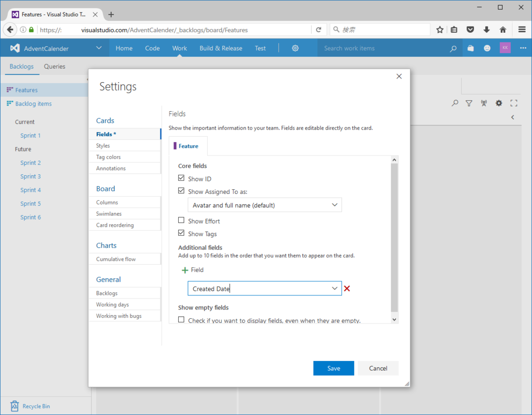Screen dimensions: 532x415
Task: Close the Features browser tab
Action: click(x=96, y=15)
